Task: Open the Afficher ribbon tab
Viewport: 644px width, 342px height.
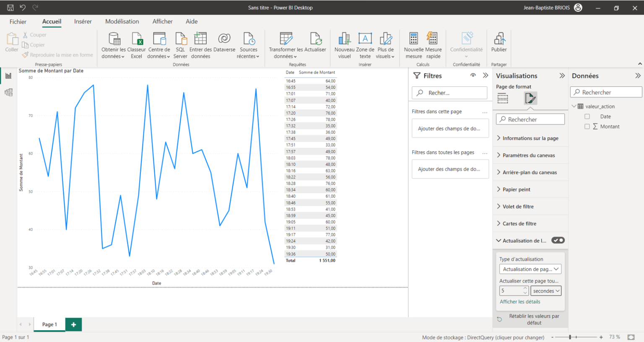Action: [x=162, y=21]
